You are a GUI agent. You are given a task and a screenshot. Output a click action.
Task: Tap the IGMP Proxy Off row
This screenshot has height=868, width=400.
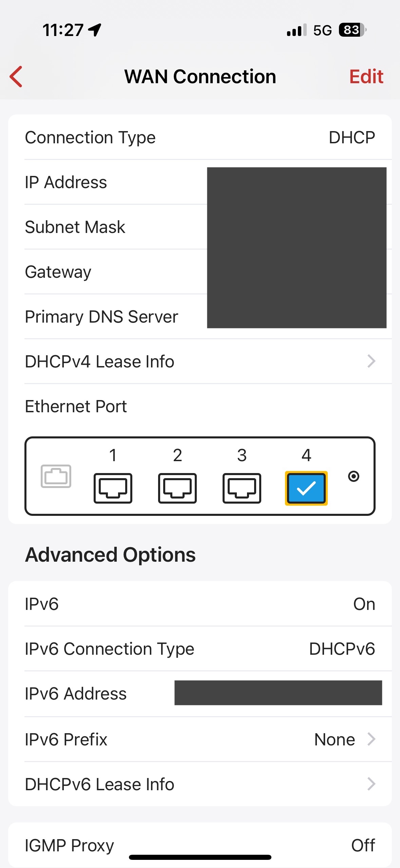(x=200, y=845)
